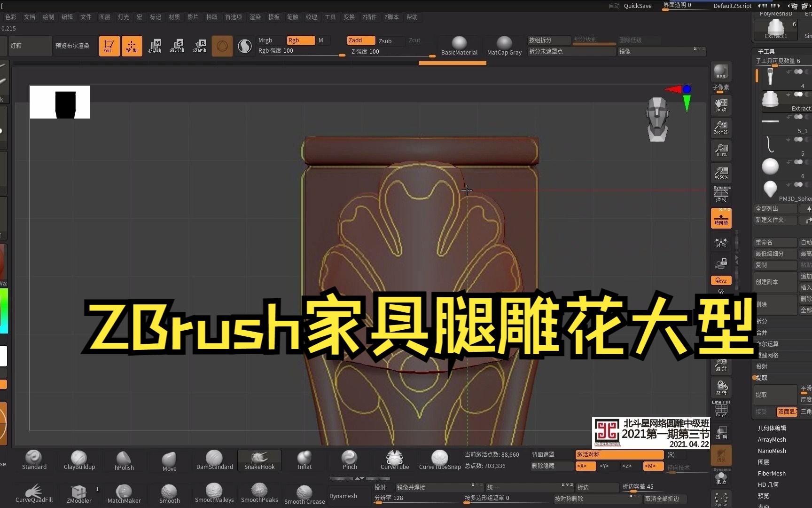Viewport: 812px width, 508px height.
Task: Toggle XYZ rotation mode
Action: click(x=721, y=280)
